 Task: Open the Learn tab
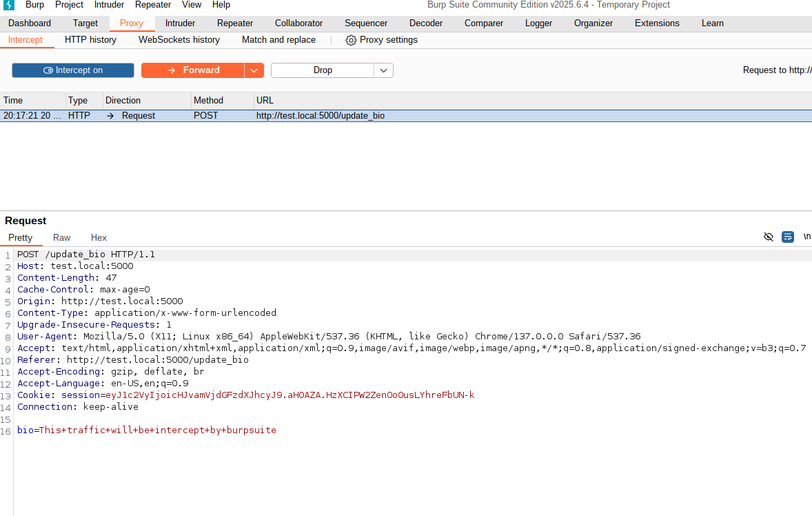coord(713,23)
